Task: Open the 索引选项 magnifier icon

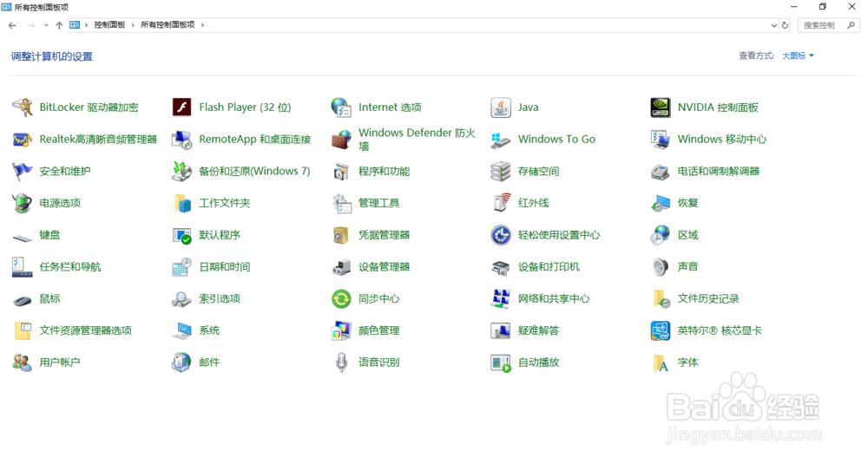Action: 181,298
